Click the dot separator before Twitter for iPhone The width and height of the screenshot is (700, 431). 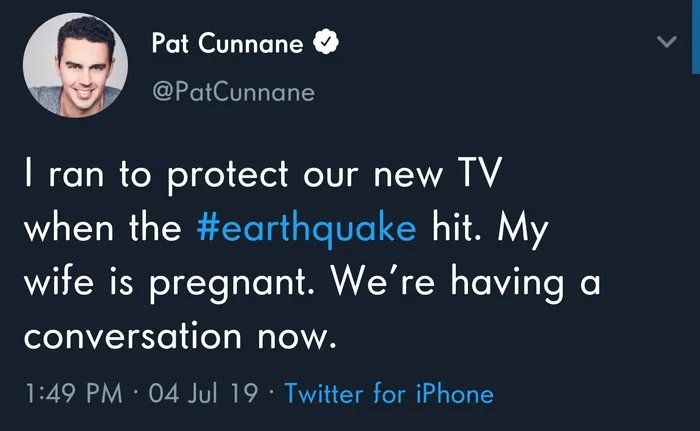click(x=270, y=393)
